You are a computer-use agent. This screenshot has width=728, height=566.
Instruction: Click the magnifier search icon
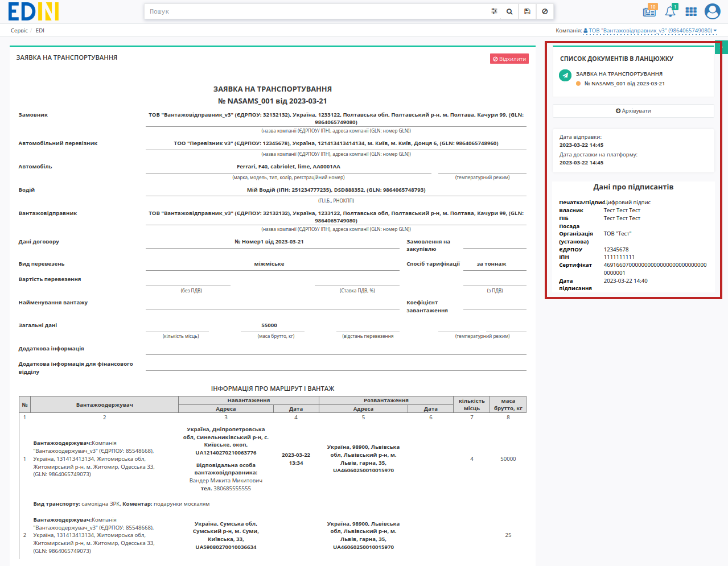click(509, 11)
